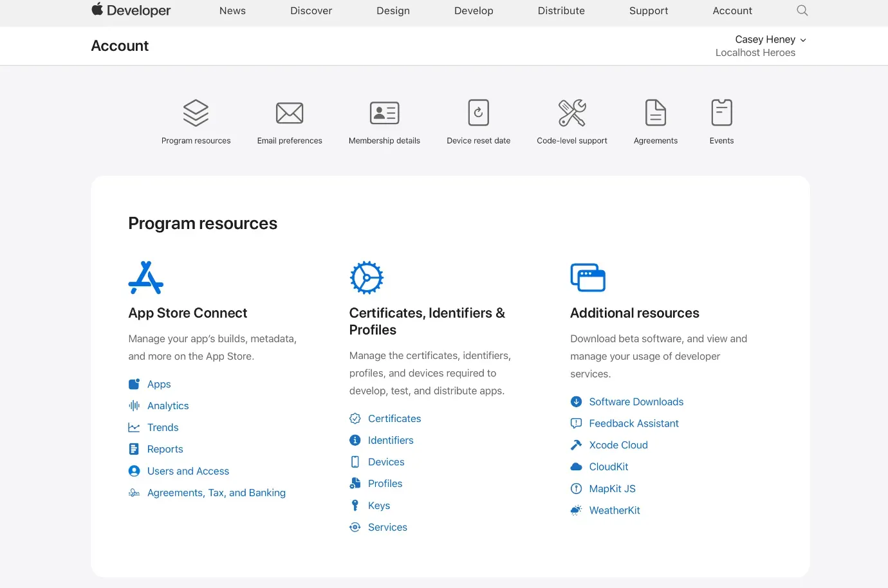
Task: Click the Apple Developer logo
Action: tap(131, 10)
